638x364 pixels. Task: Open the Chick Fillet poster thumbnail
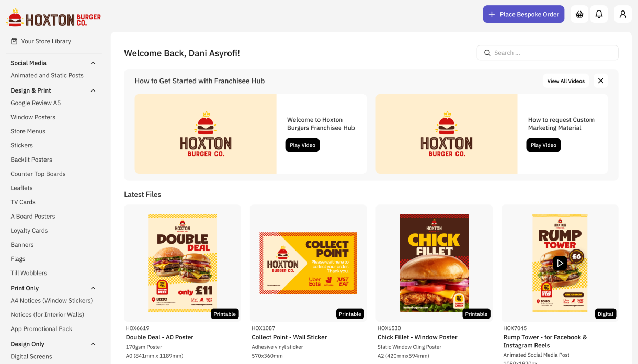[x=434, y=263]
